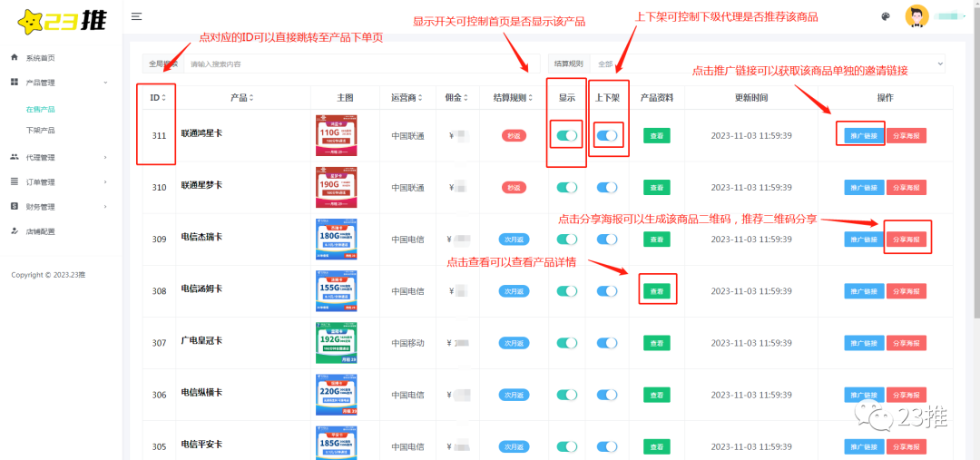
Task: Click 更新时间 column header
Action: (751, 97)
